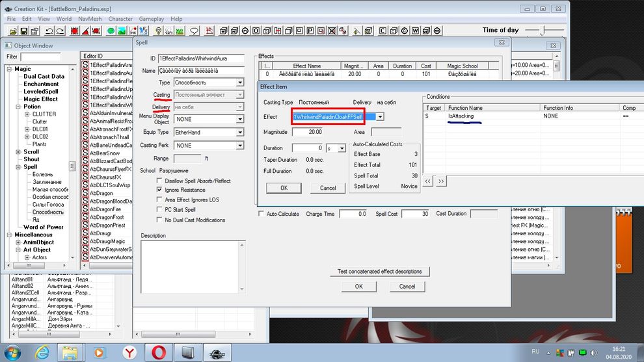
Task: Click Cancel in the Effect Item dialog
Action: coord(328,188)
